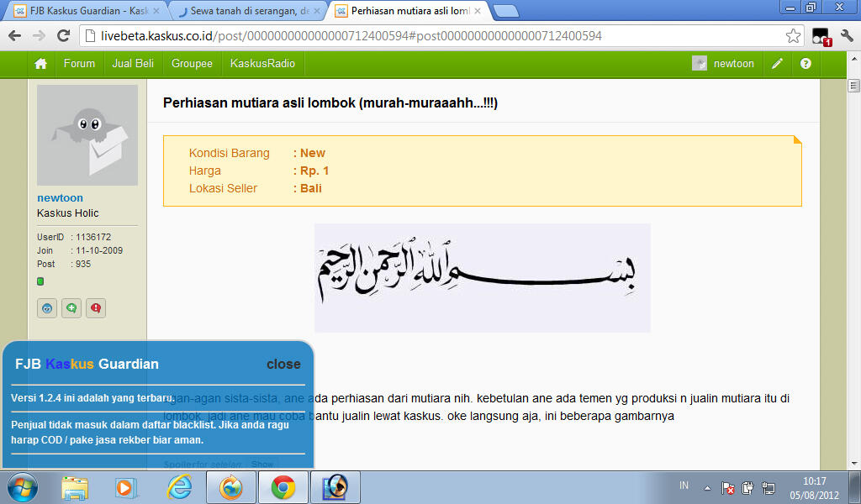
Task: Launch Windows Media Player from taskbar
Action: (126, 487)
